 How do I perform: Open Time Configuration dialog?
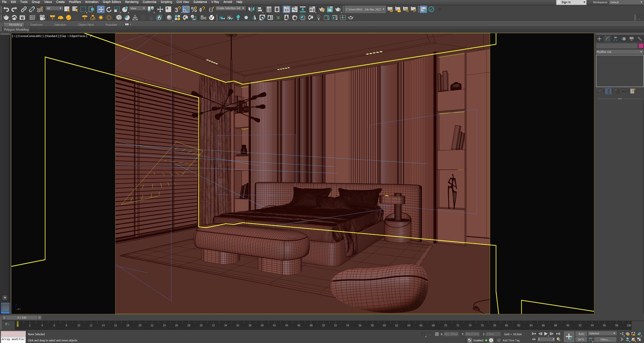(x=558, y=339)
